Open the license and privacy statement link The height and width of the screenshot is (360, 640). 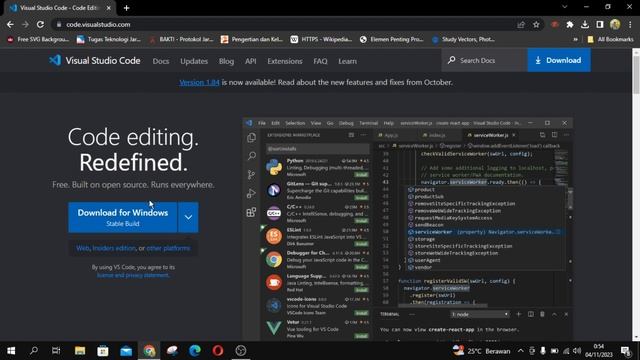[x=133, y=275]
